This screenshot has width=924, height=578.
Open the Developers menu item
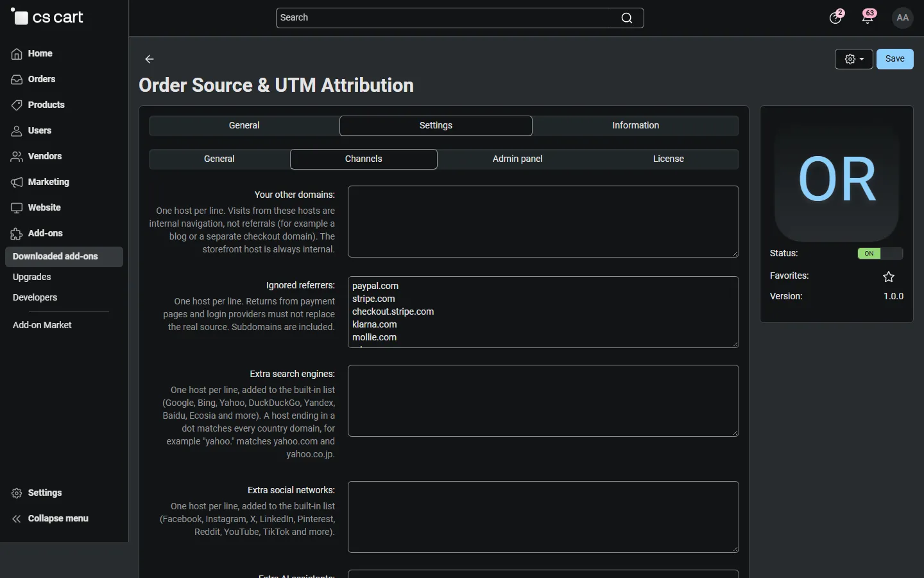point(35,298)
